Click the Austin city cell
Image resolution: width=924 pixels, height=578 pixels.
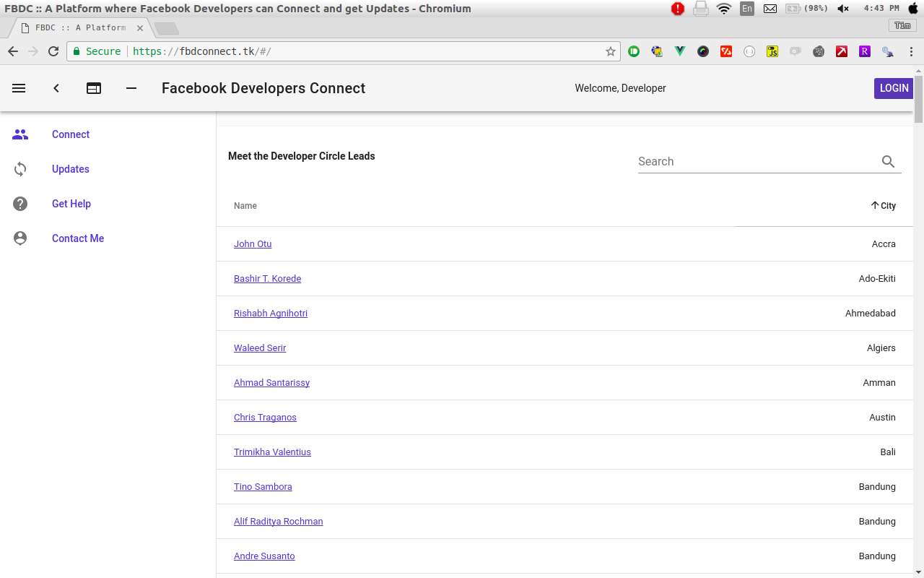882,418
